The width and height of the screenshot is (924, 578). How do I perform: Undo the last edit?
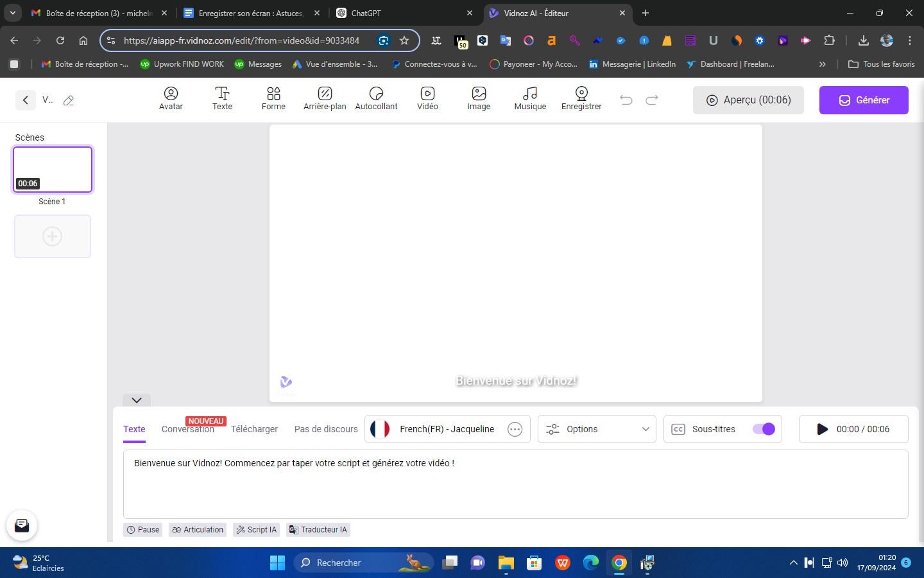click(x=626, y=100)
